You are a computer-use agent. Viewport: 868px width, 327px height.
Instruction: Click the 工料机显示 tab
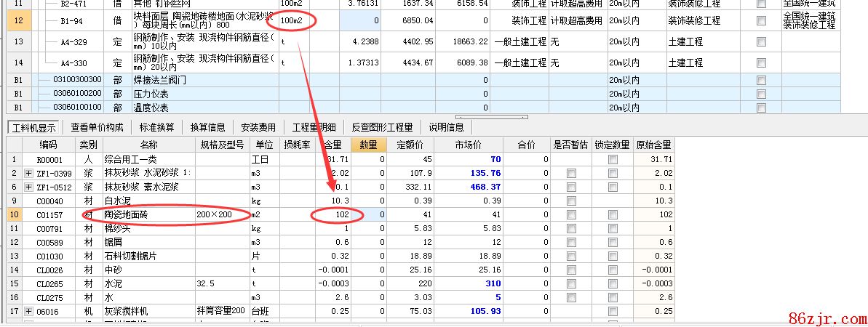[33, 127]
